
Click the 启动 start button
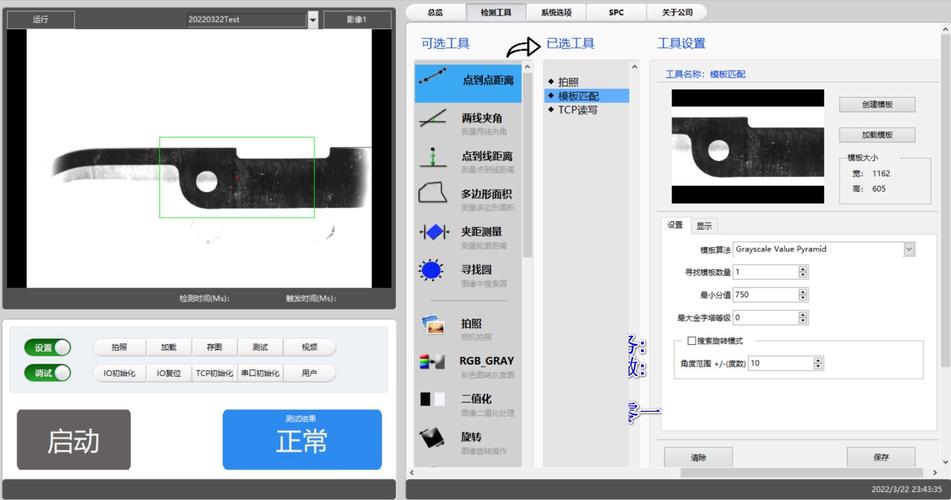point(73,440)
